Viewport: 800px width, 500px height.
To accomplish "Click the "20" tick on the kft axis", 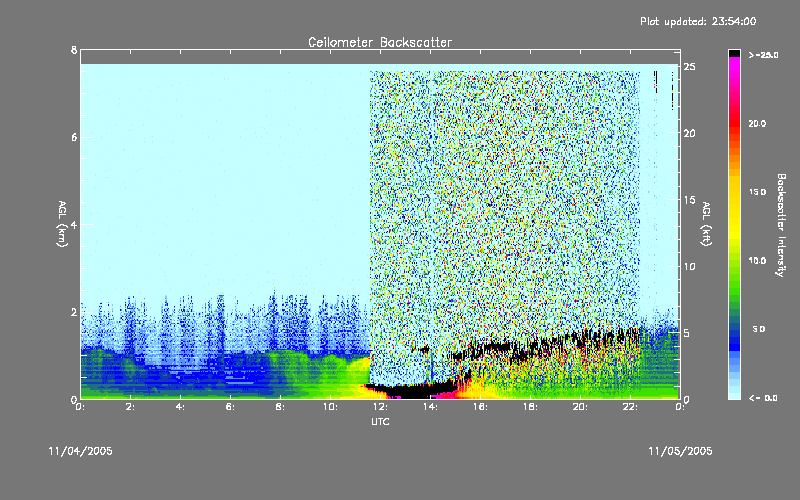I will point(689,133).
